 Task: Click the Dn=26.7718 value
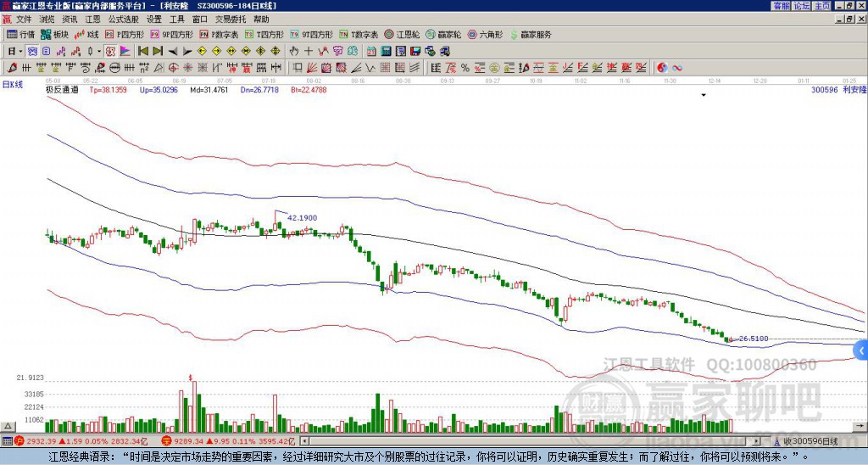coord(259,89)
